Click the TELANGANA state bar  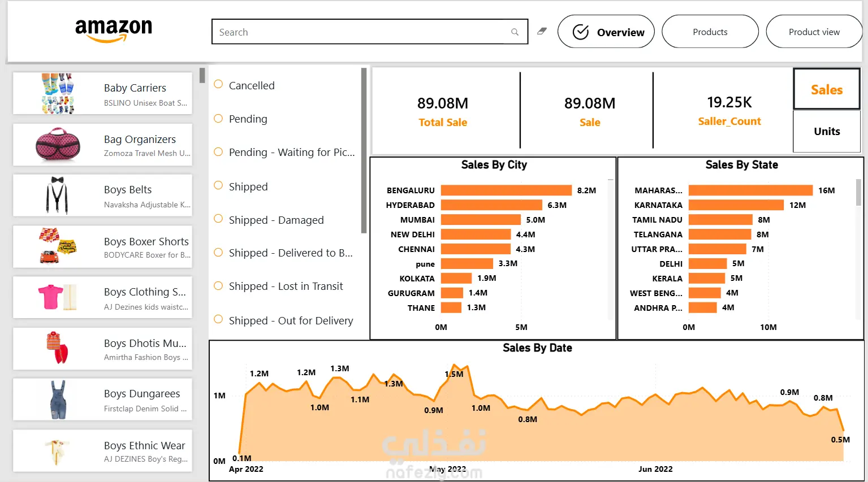pyautogui.click(x=720, y=235)
